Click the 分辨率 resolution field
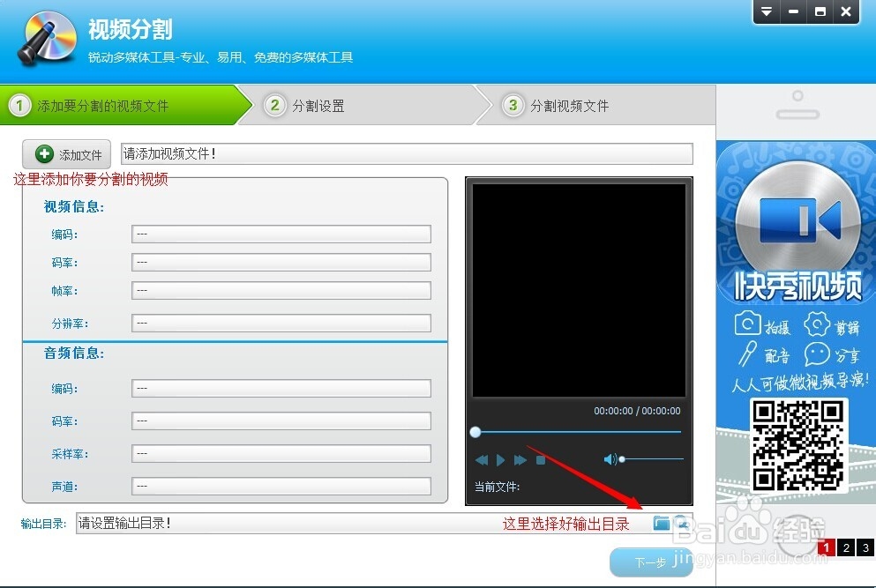Viewport: 876px width, 588px height. tap(281, 323)
